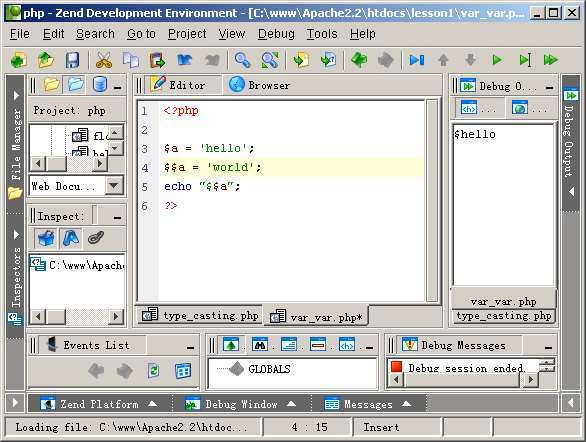Switch to the Browser tab

coord(260,85)
